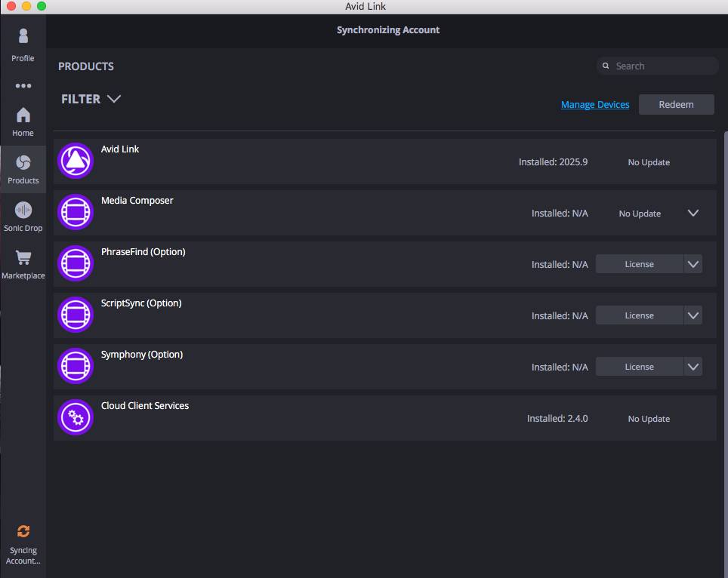The height and width of the screenshot is (578, 728).
Task: Click 'No Update' on Media Composer row
Action: point(640,214)
